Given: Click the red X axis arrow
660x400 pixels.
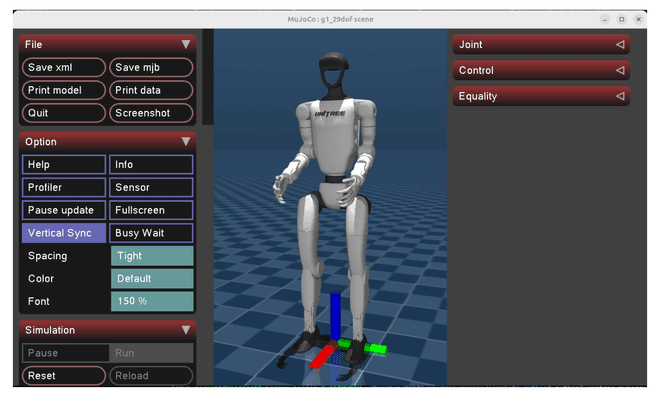Looking at the screenshot, I should pos(323,356).
